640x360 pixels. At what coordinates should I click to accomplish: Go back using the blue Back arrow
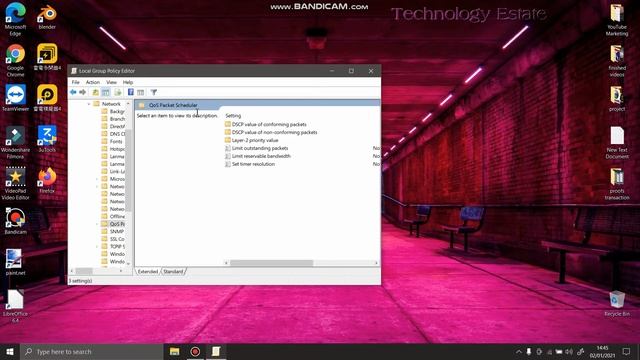coord(73,92)
